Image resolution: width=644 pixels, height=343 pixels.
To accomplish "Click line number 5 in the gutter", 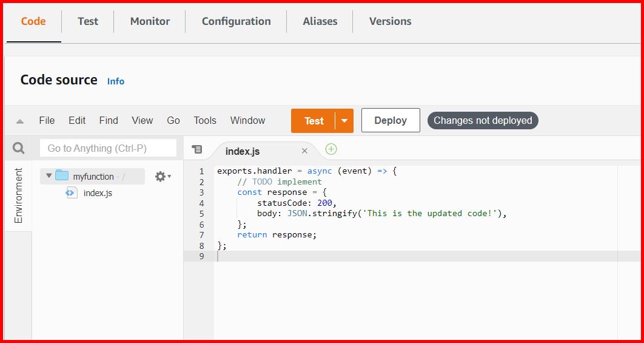I will point(201,214).
